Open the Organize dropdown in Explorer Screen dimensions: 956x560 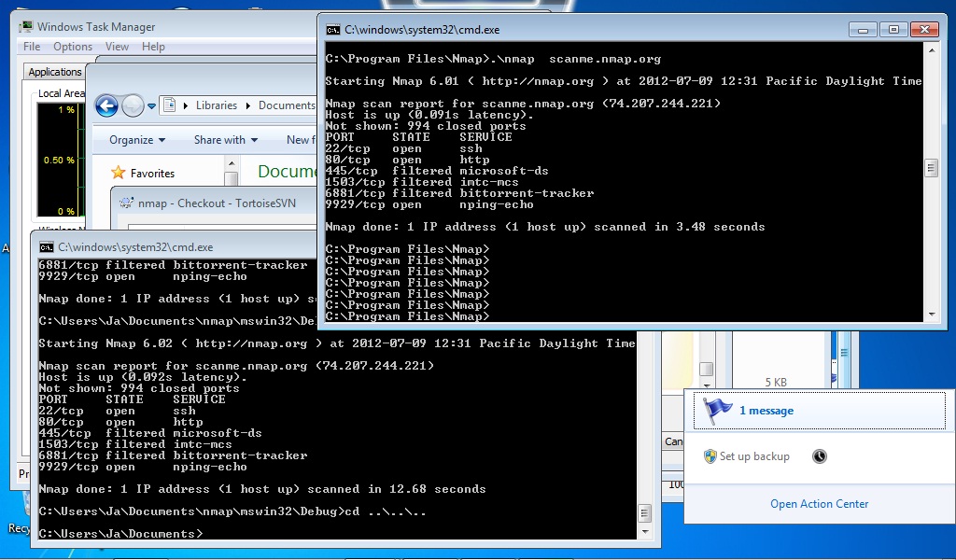(137, 140)
